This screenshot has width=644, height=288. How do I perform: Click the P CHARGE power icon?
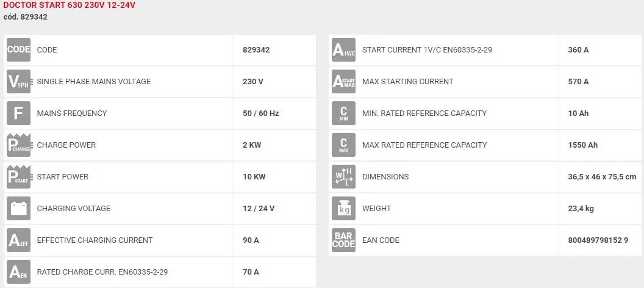pyautogui.click(x=18, y=145)
